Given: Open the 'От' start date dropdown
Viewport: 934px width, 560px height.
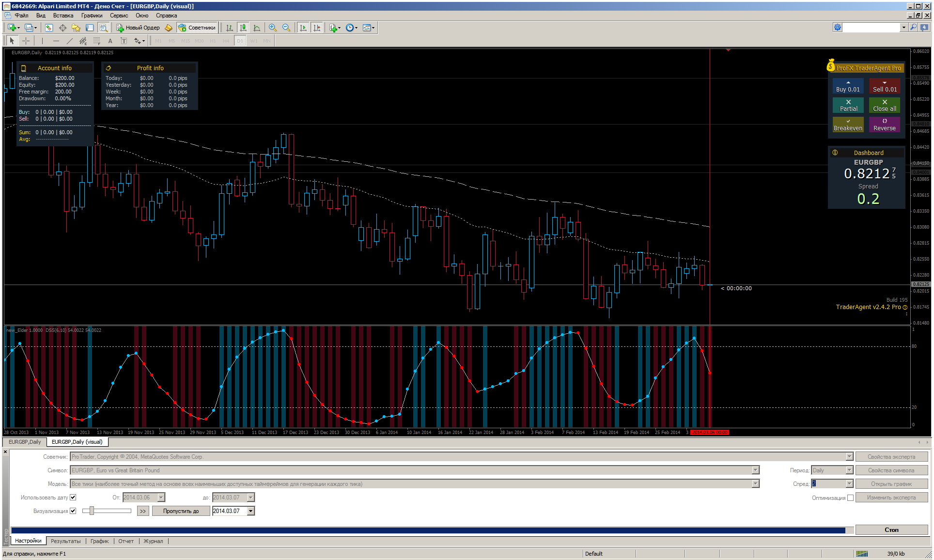Looking at the screenshot, I should click(161, 498).
